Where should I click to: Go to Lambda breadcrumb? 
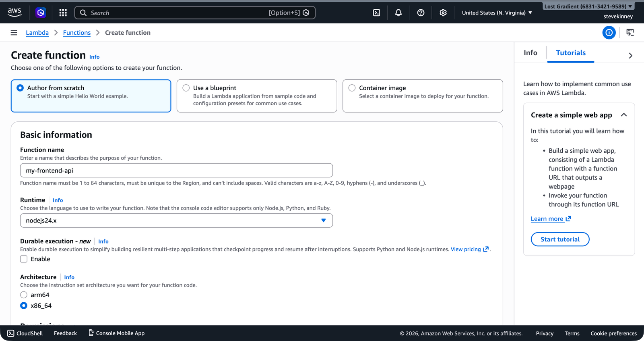[37, 33]
